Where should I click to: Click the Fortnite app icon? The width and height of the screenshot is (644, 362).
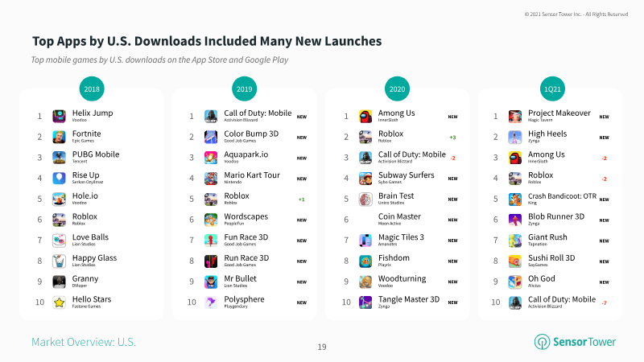pos(59,137)
